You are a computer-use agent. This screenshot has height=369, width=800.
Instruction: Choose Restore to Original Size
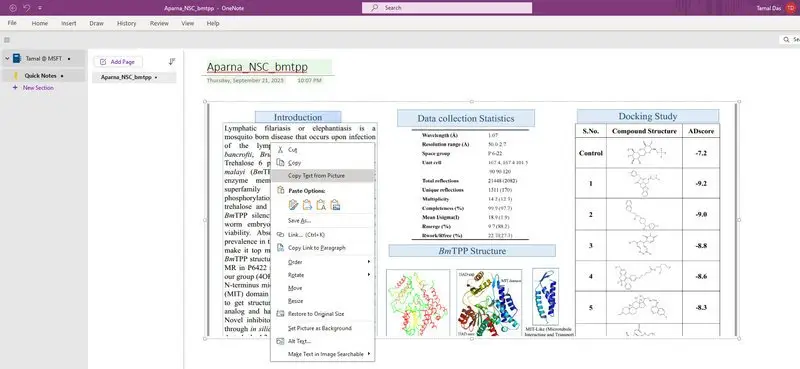click(x=322, y=314)
